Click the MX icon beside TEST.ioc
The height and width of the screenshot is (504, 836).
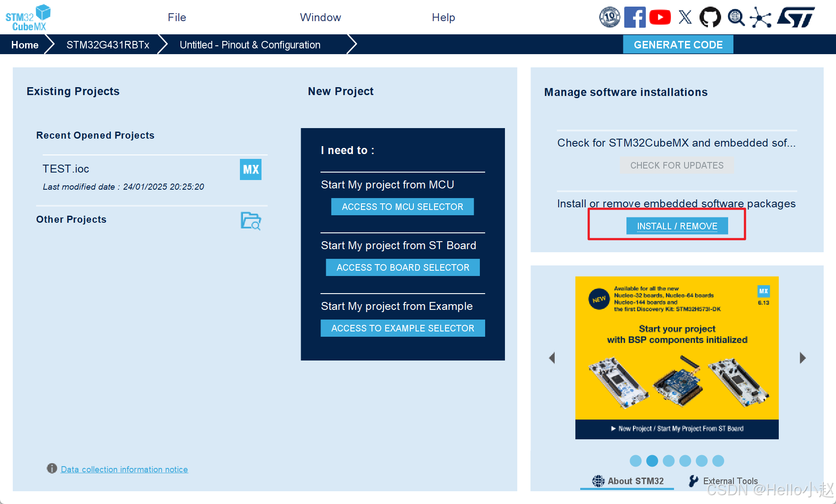250,169
